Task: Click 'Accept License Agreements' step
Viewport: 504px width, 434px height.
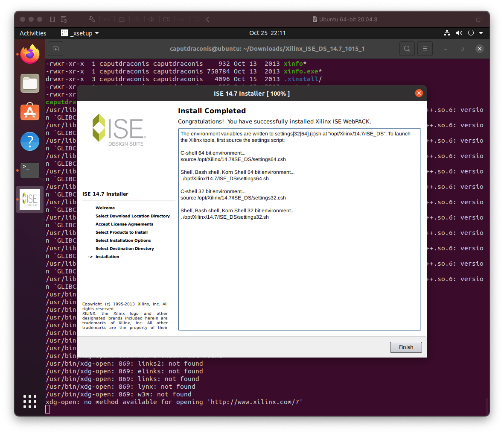Action: (x=124, y=224)
